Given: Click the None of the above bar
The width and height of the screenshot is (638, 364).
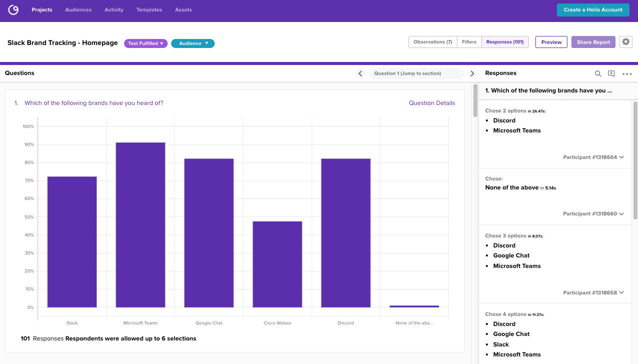Looking at the screenshot, I should [414, 306].
